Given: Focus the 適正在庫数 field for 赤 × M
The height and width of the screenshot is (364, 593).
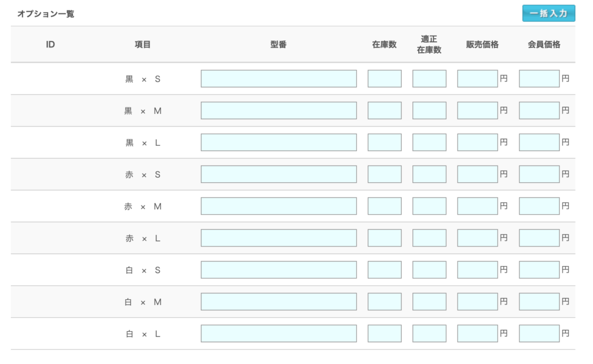Looking at the screenshot, I should 429,206.
